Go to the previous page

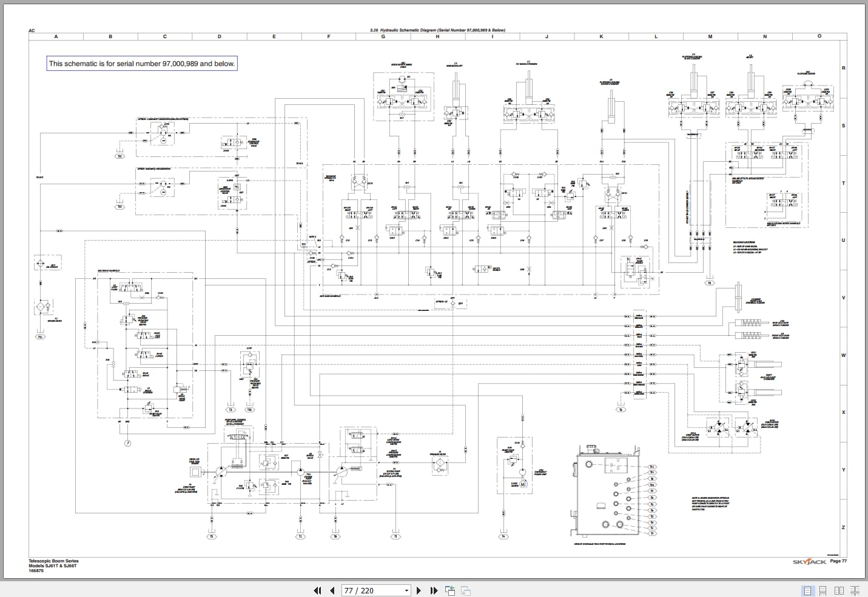[x=332, y=590]
